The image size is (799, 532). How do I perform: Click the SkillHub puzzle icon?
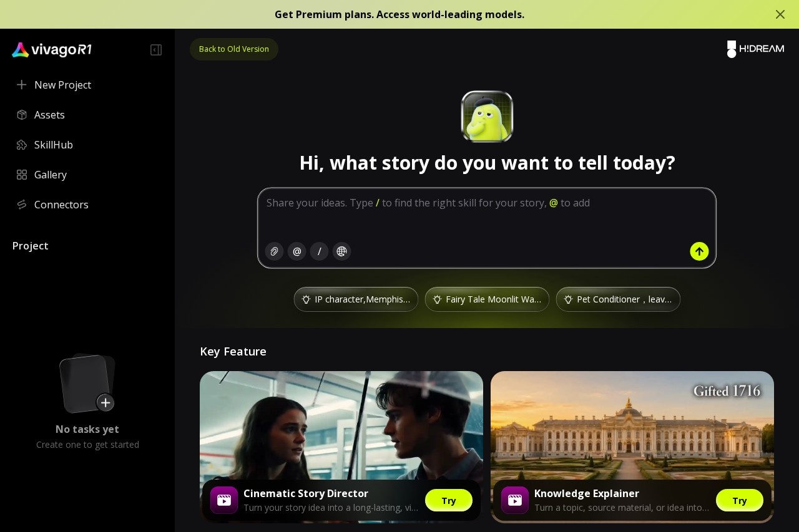coord(22,145)
